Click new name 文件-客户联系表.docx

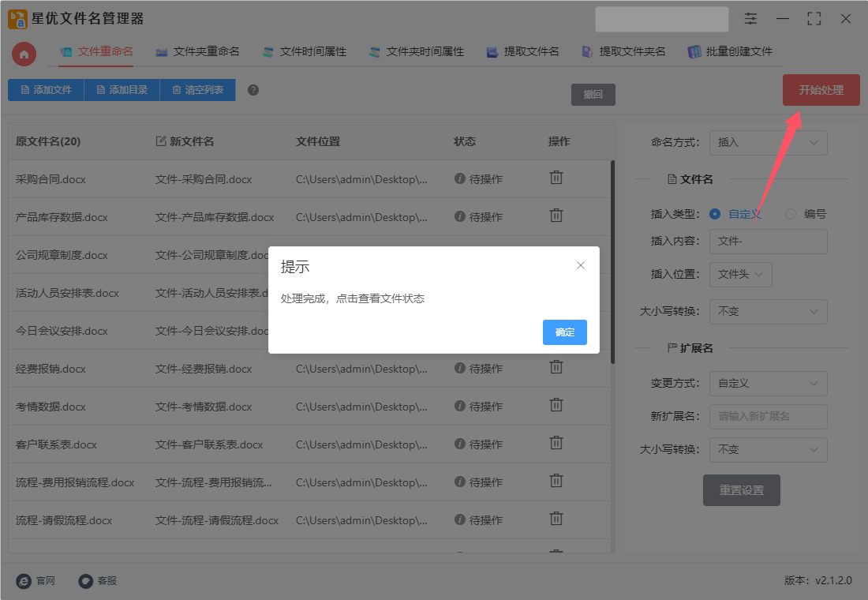(x=208, y=445)
